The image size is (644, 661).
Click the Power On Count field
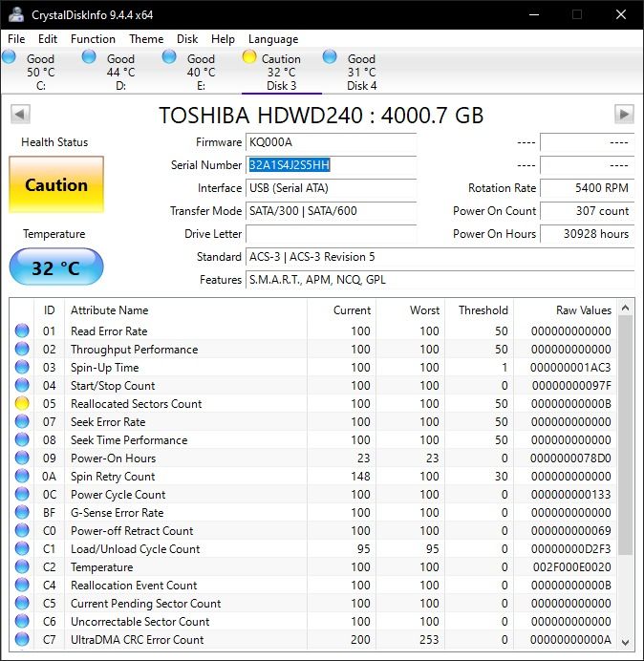(x=587, y=211)
